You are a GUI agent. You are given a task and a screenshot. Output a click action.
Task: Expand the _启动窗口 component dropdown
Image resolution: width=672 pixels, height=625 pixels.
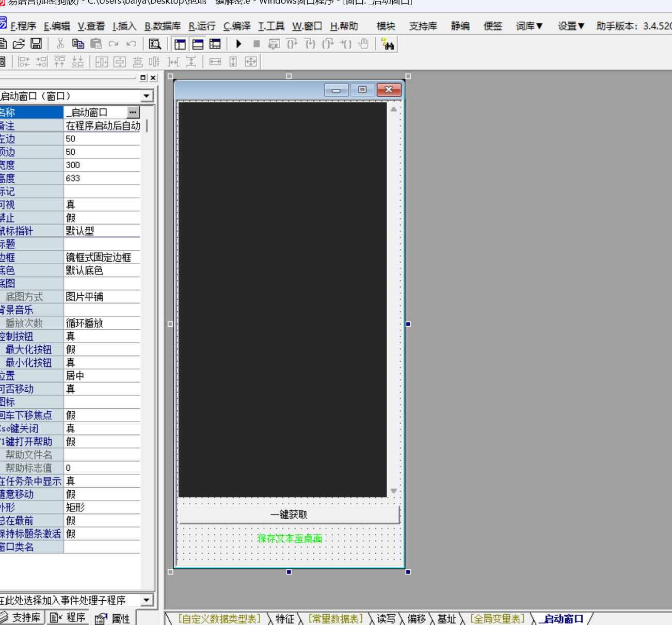click(x=147, y=96)
